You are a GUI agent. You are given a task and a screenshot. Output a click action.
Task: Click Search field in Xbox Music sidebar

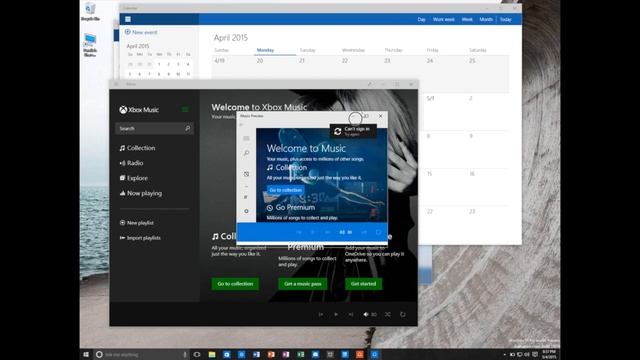tap(154, 128)
